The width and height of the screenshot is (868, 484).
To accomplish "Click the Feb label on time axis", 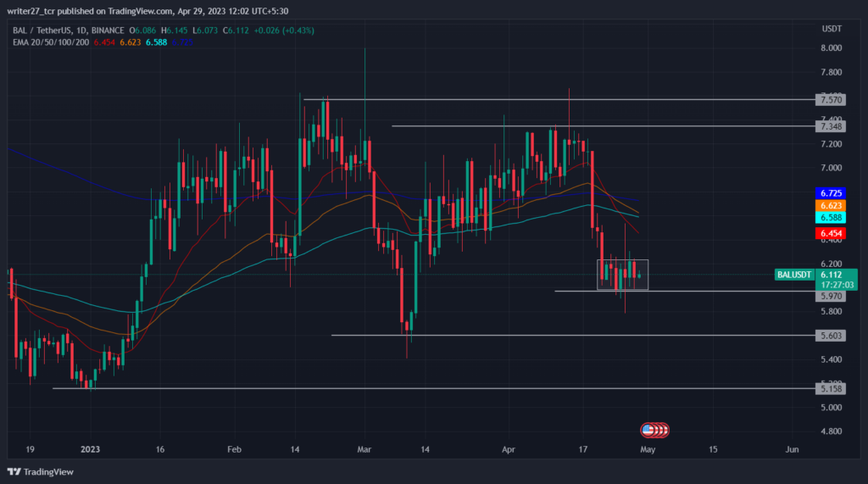I will point(234,449).
